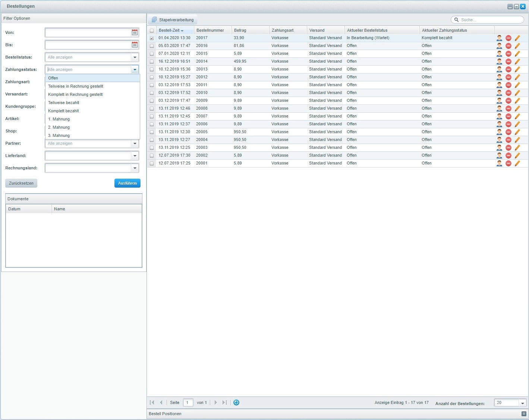Go to the previous page arrow
The image size is (529, 420).
(x=161, y=402)
